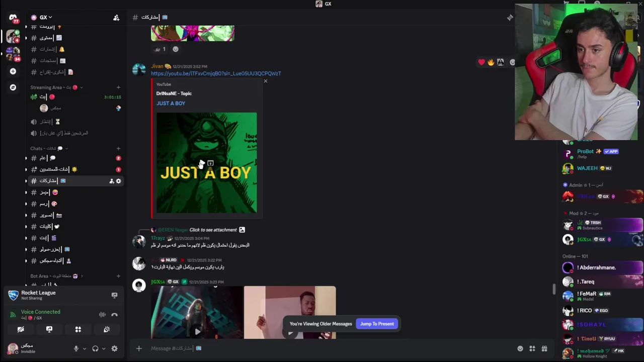644x362 pixels.
Task: Open the عام channel with 2 mentions
Action: point(74,158)
